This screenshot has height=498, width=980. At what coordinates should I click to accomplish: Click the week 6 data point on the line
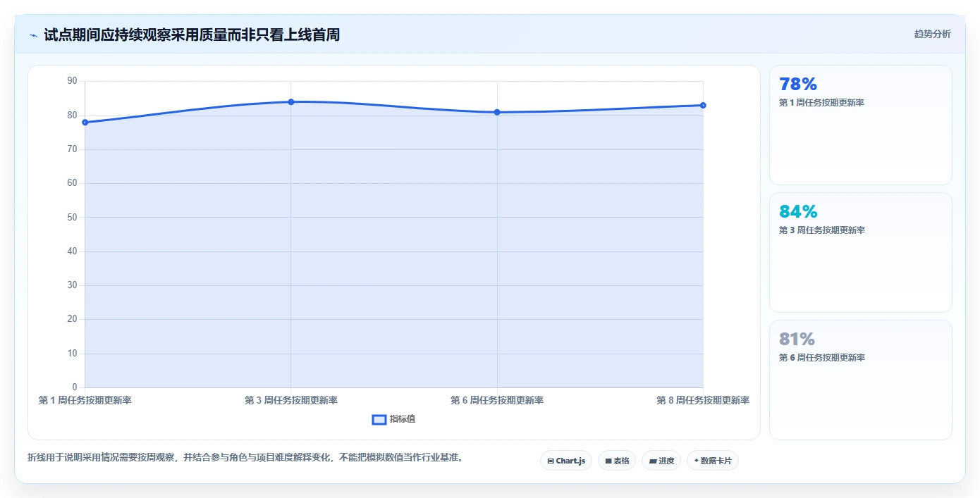click(497, 112)
